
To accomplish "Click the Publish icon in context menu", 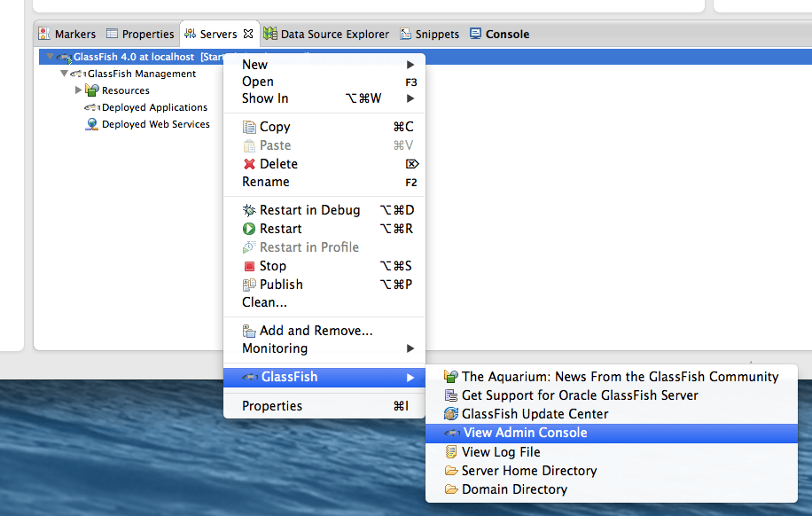I will [x=249, y=285].
